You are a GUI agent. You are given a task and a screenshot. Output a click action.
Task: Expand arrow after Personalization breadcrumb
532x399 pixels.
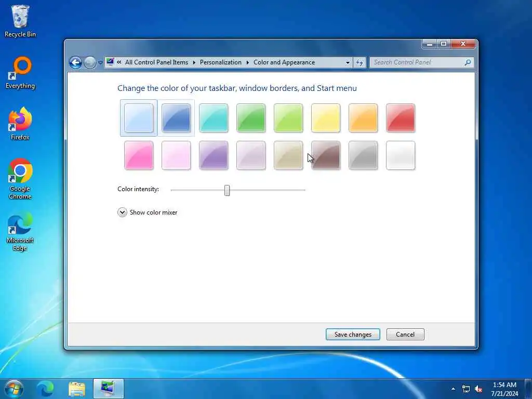pos(248,63)
